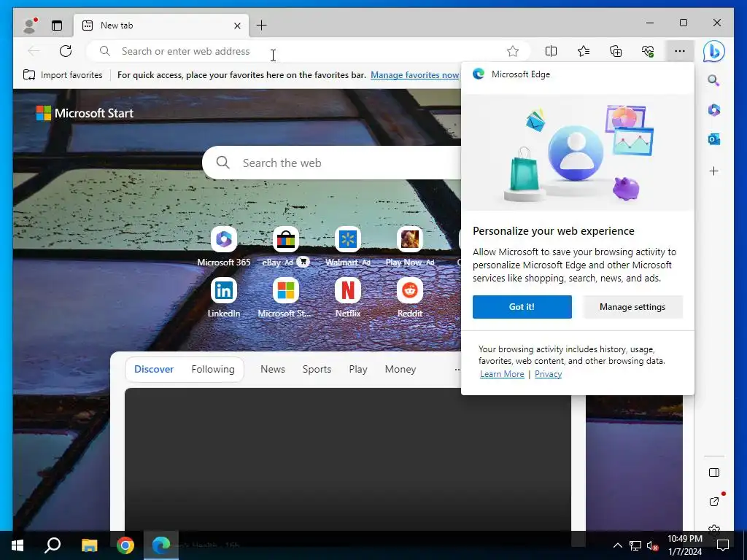The image size is (747, 560).
Task: Open Play Now quick link tile
Action: (x=410, y=246)
